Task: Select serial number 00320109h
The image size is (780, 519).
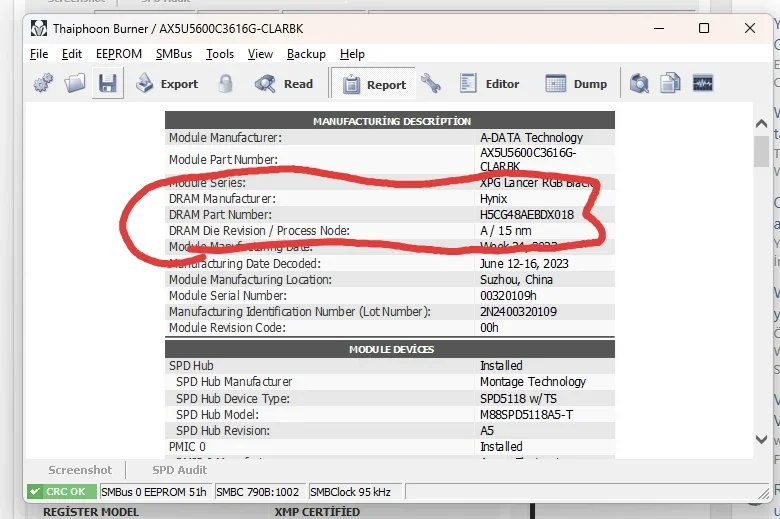Action: coord(508,296)
